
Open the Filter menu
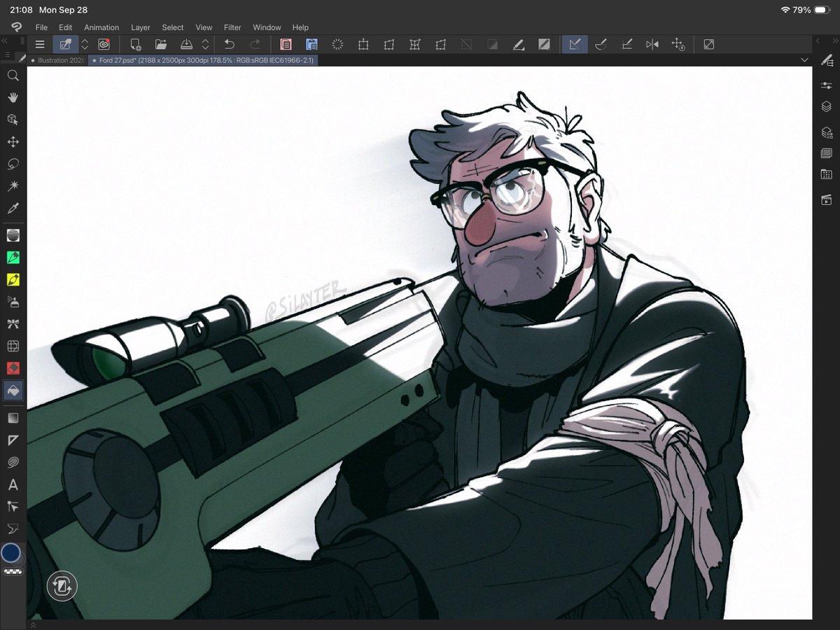click(x=232, y=27)
